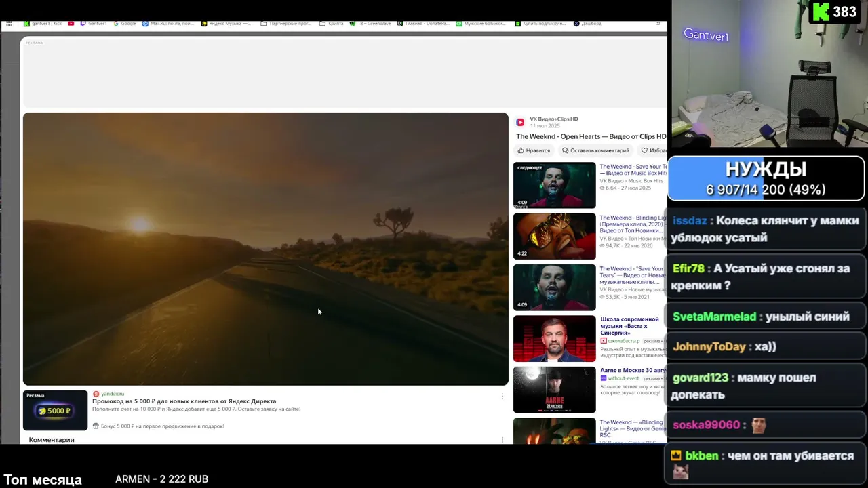Click the SvetaMarmelad chat username
The width and height of the screenshot is (868, 488).
point(714,317)
